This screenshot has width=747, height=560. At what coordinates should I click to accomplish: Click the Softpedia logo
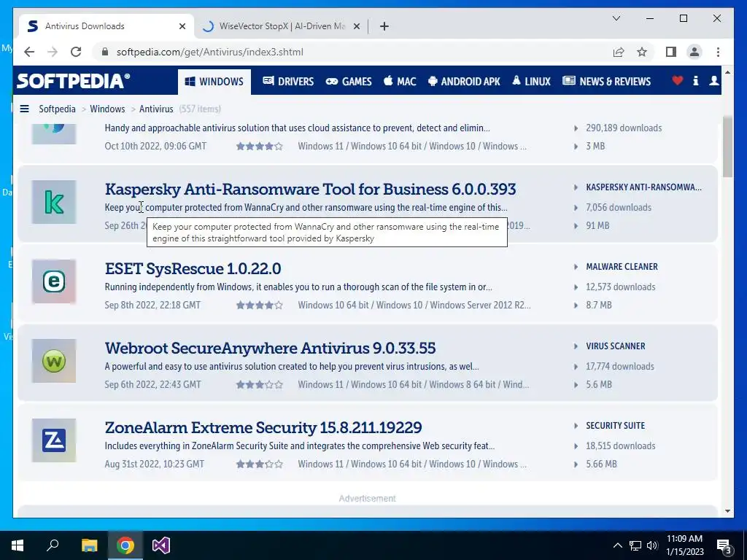(x=73, y=80)
